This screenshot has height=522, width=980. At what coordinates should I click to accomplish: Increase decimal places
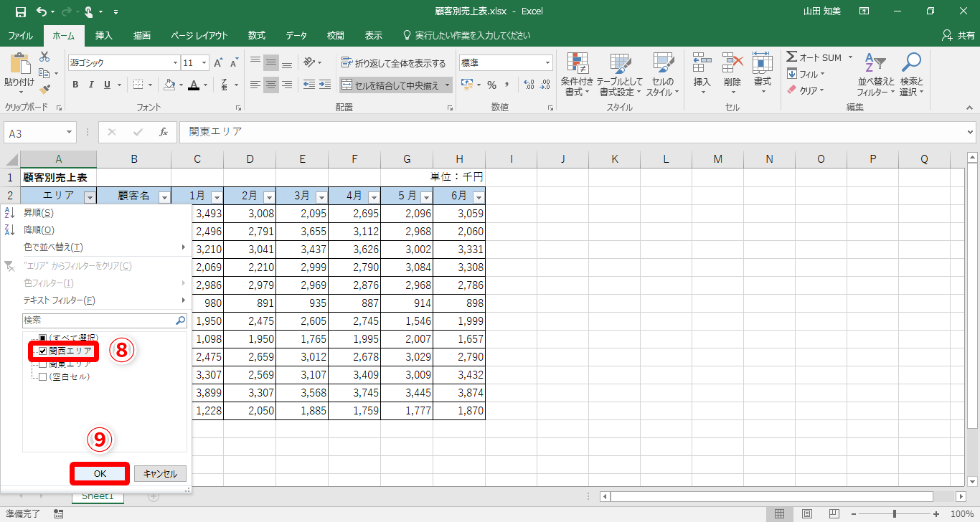coord(529,85)
